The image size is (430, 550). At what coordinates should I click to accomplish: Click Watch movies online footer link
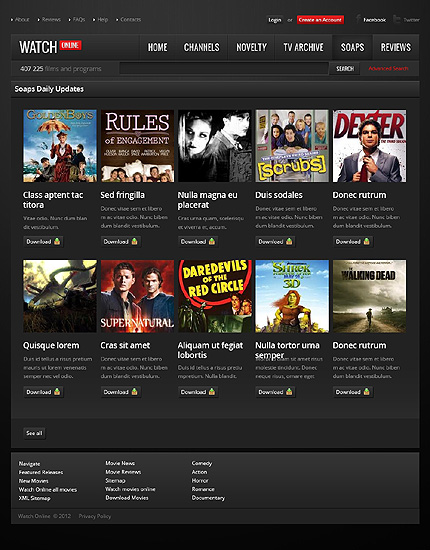(x=130, y=489)
